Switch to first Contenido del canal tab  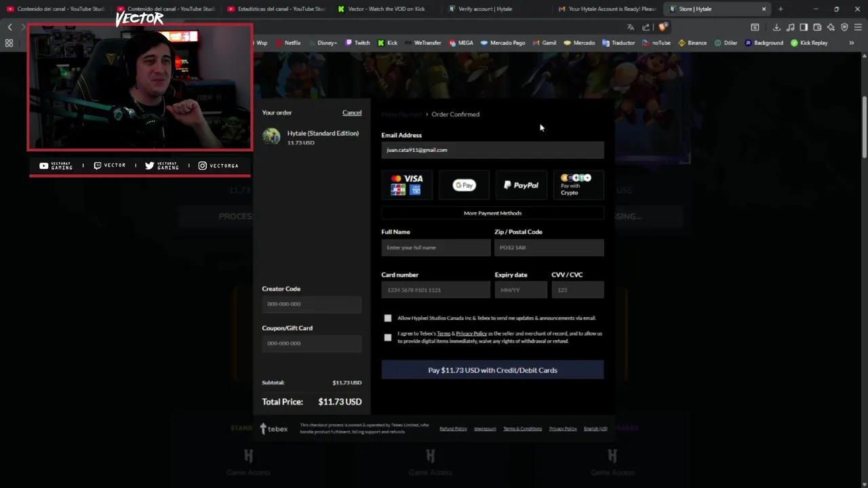56,9
